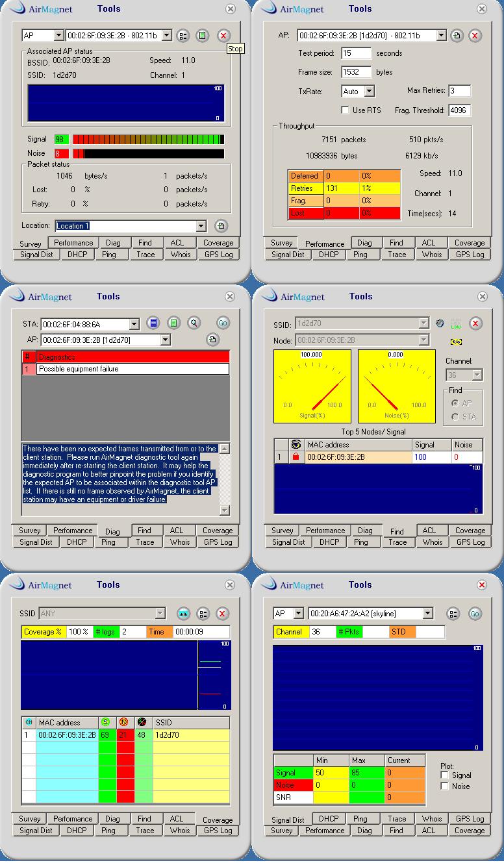Viewport: 504px width, 865px height.
Task: Open the 802.11b address dropdown in the Survey panel
Action: coord(167,35)
